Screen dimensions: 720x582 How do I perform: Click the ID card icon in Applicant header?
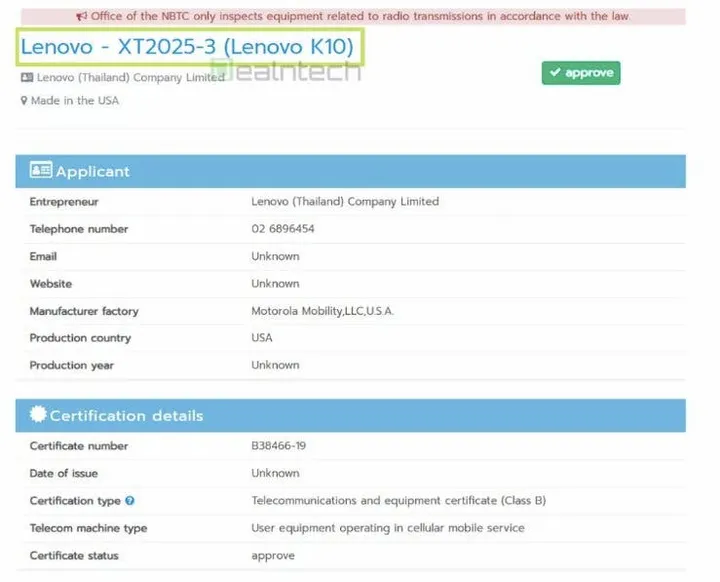[x=41, y=170]
